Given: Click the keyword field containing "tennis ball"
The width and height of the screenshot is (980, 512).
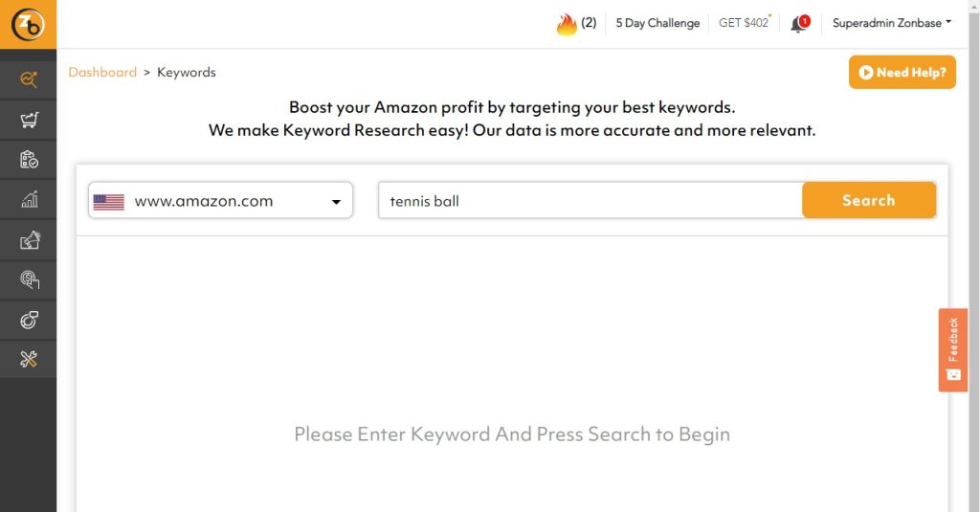Looking at the screenshot, I should click(590, 201).
